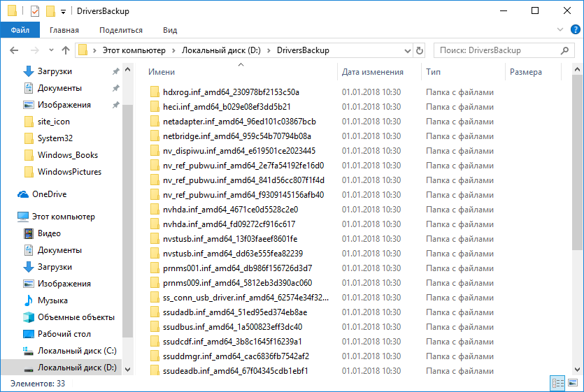
Task: Expand the address bar history dropdown
Action: tap(408, 50)
